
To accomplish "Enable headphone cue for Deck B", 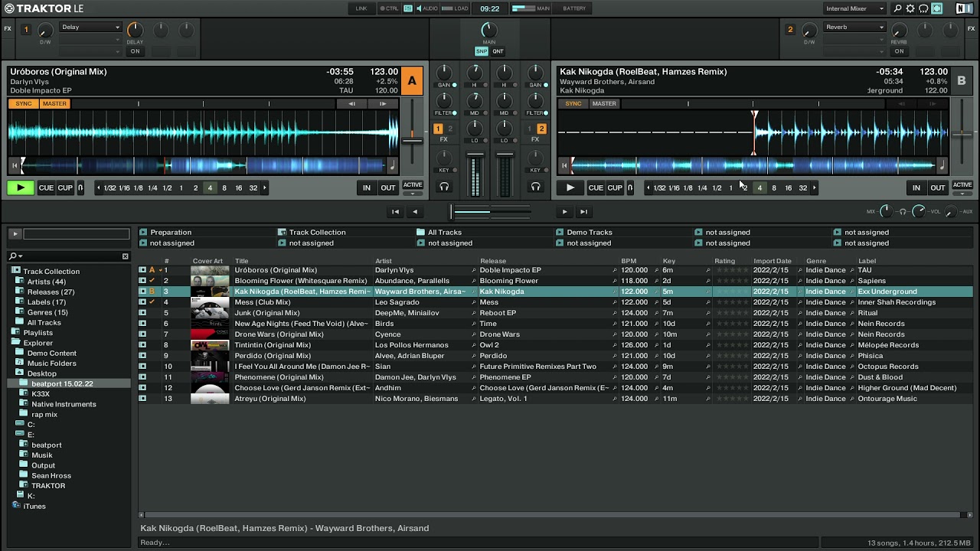I will 535,187.
